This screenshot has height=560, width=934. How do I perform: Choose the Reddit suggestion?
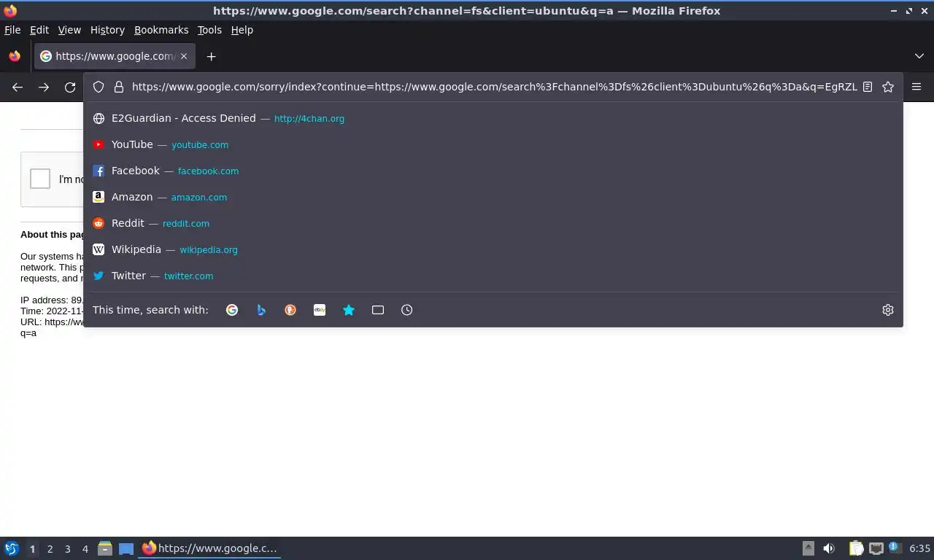pyautogui.click(x=493, y=223)
